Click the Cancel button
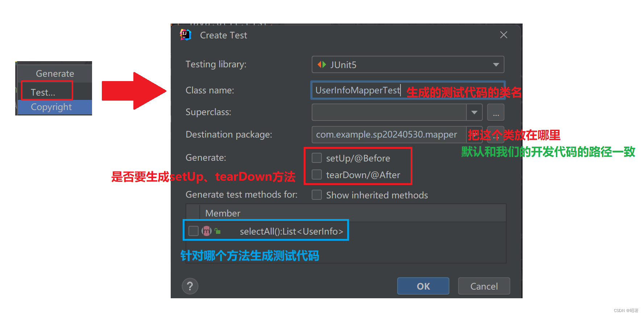The image size is (644, 316). tap(484, 286)
